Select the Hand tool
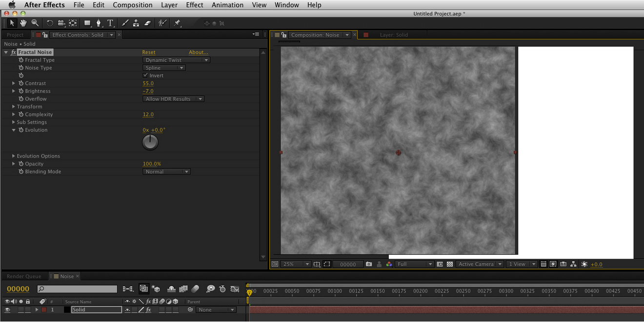This screenshot has width=644, height=322. point(23,23)
